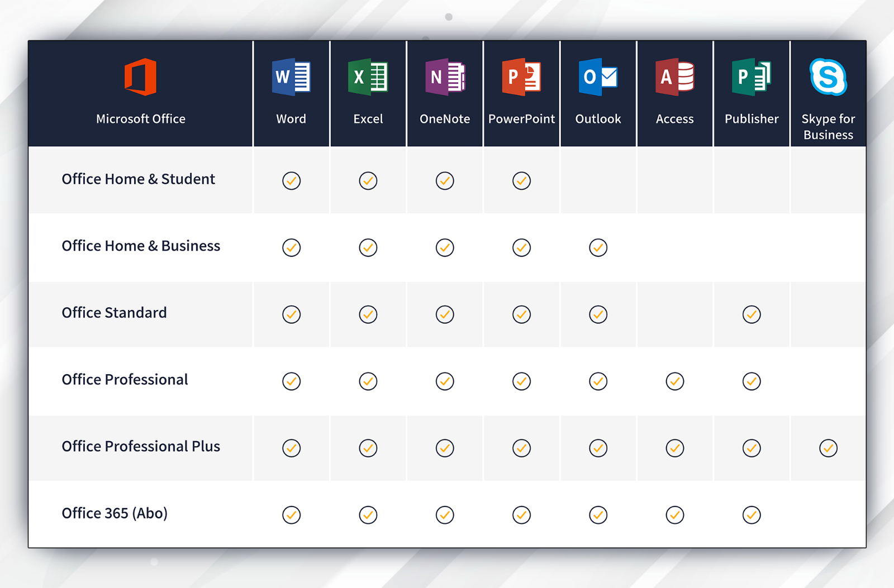Click Access checkmark in Office 365 (Abo) row
The width and height of the screenshot is (894, 588).
tap(674, 515)
